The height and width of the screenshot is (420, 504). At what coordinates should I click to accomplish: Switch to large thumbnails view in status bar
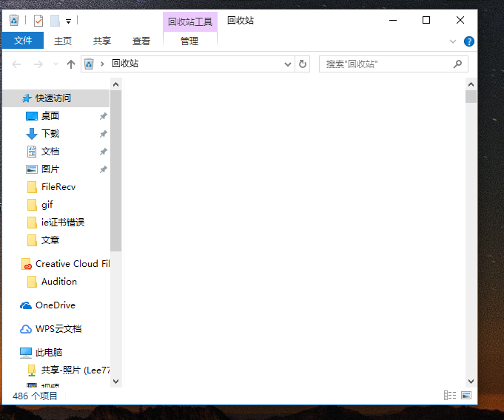[466, 396]
